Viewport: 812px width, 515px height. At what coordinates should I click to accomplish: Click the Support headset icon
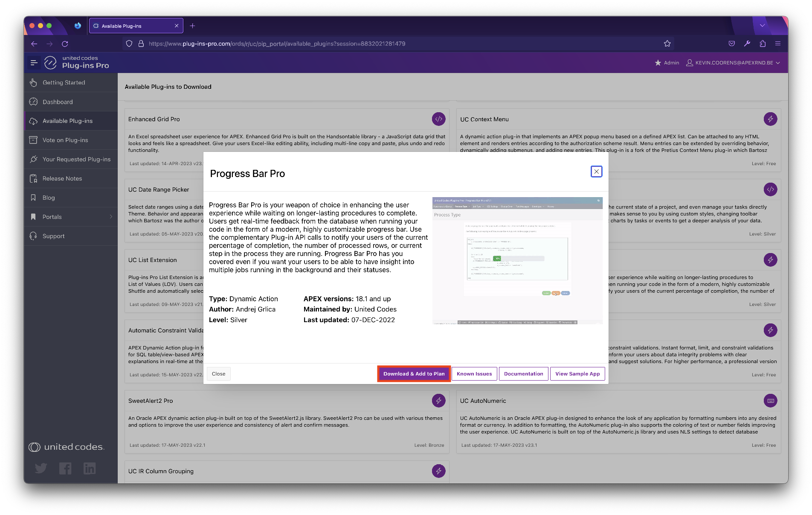[33, 236]
